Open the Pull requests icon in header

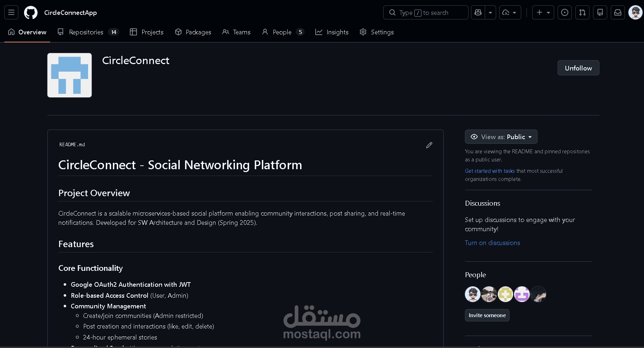click(x=582, y=12)
